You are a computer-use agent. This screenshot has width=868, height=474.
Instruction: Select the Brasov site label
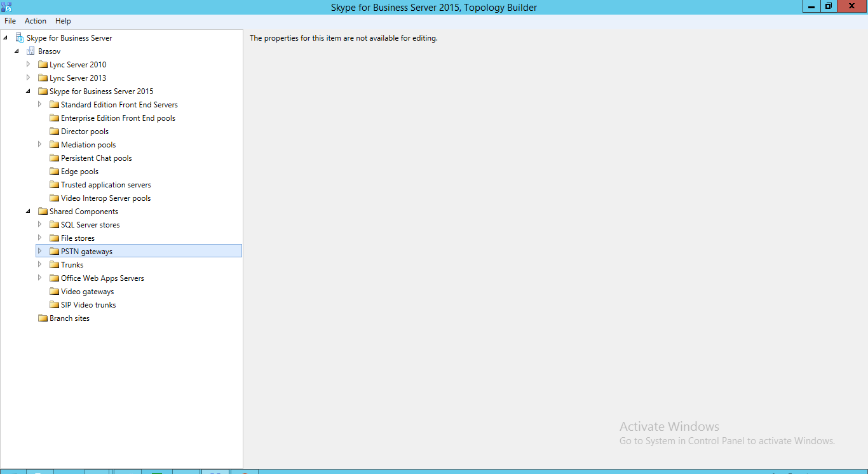point(50,51)
